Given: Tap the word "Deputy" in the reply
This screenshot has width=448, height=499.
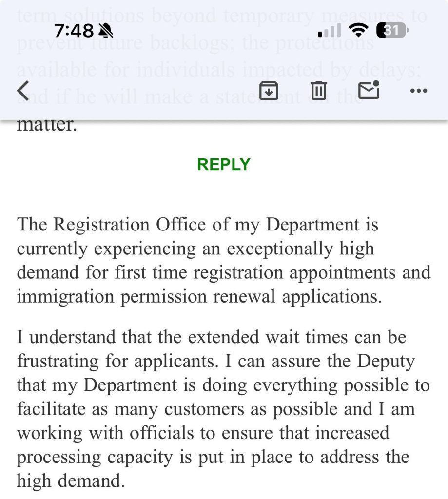Looking at the screenshot, I should coord(386,361).
